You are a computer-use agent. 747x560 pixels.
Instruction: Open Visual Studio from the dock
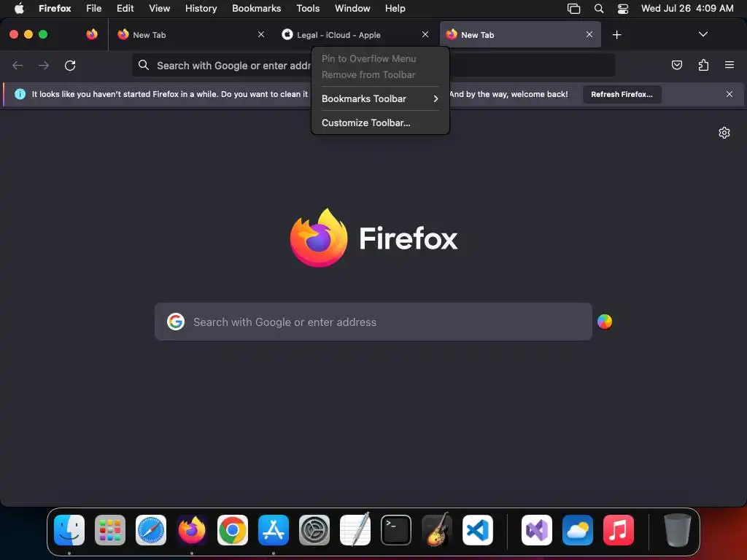[x=537, y=530]
